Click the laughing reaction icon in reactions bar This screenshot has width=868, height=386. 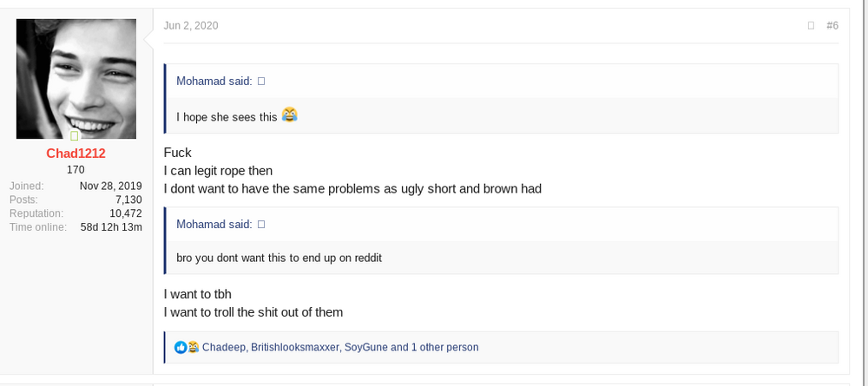pyautogui.click(x=193, y=347)
